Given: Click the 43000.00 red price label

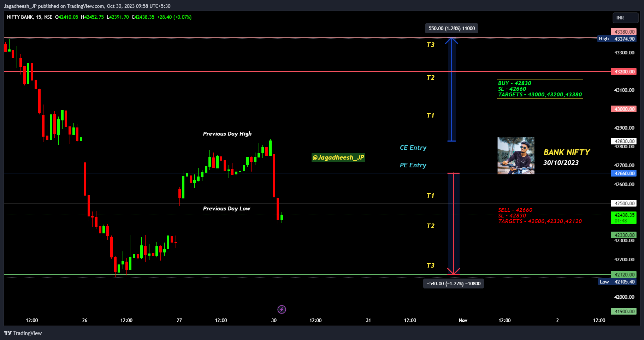Looking at the screenshot, I should pyautogui.click(x=624, y=109).
